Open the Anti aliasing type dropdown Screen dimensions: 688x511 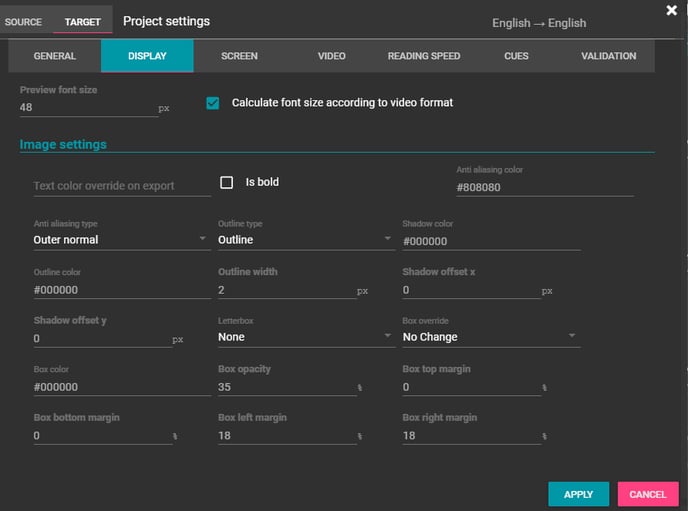tap(120, 240)
